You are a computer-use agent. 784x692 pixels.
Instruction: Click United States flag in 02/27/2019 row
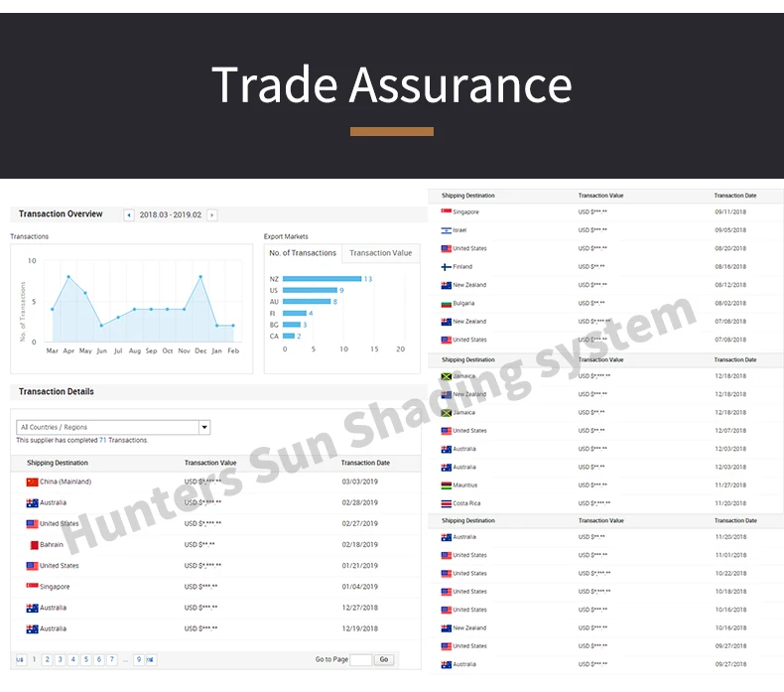click(32, 524)
